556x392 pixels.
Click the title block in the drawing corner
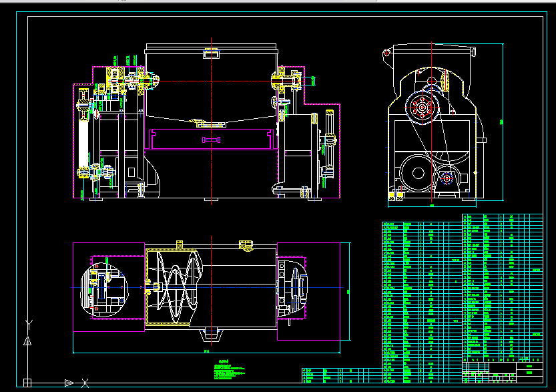click(x=503, y=373)
